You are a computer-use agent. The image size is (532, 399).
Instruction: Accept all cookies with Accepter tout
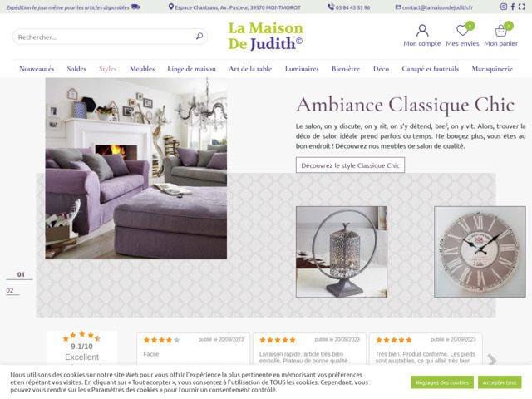click(500, 382)
